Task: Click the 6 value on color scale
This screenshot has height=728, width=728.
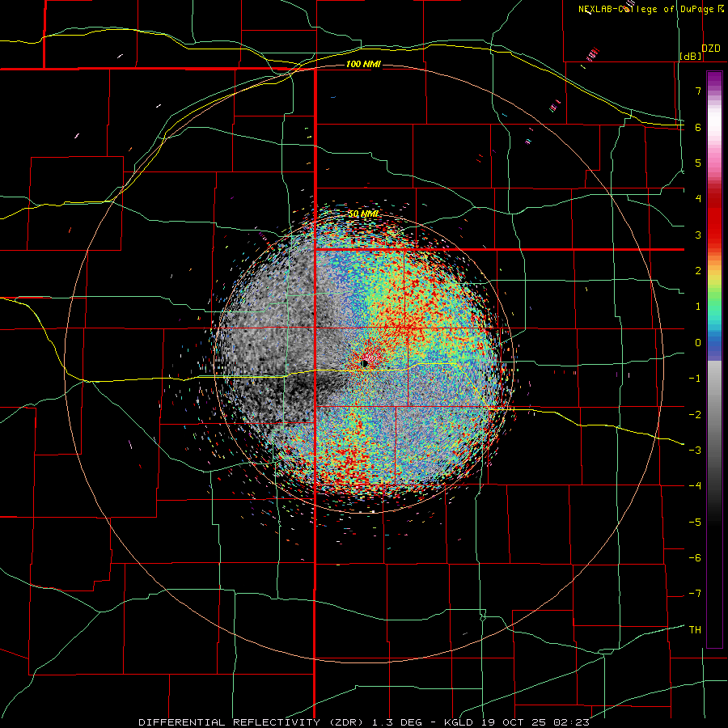Action: tap(698, 127)
